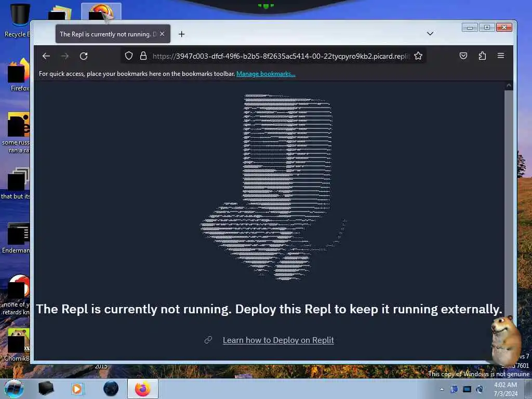532x399 pixels.
Task: Click the bookmarks toolbar quick access hint text
Action: 137,74
